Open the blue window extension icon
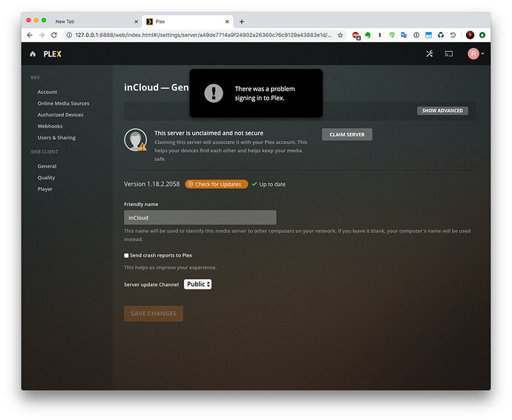512x420 pixels. (428, 35)
